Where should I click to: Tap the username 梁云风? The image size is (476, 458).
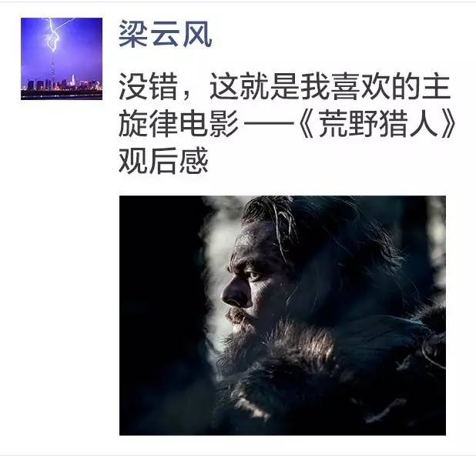point(165,34)
